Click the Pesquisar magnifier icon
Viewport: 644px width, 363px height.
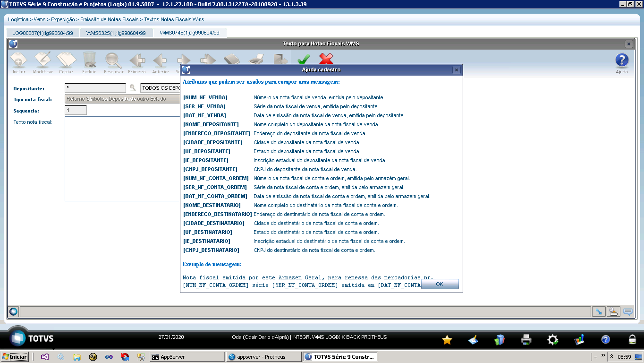113,60
